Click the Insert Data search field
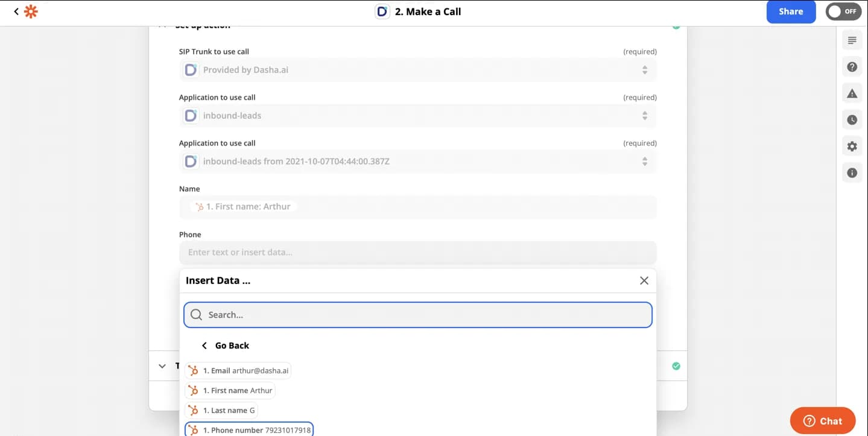 coord(417,315)
